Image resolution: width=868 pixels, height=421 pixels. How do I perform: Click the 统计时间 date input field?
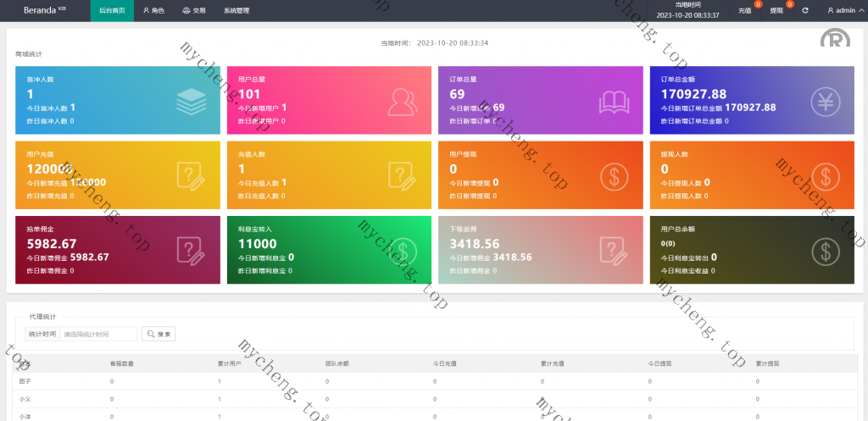tap(98, 335)
